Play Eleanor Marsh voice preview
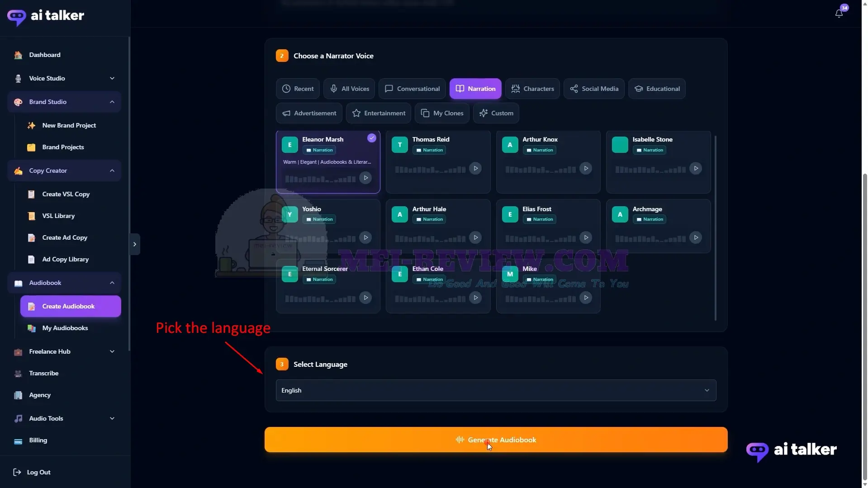868x488 pixels. click(365, 178)
